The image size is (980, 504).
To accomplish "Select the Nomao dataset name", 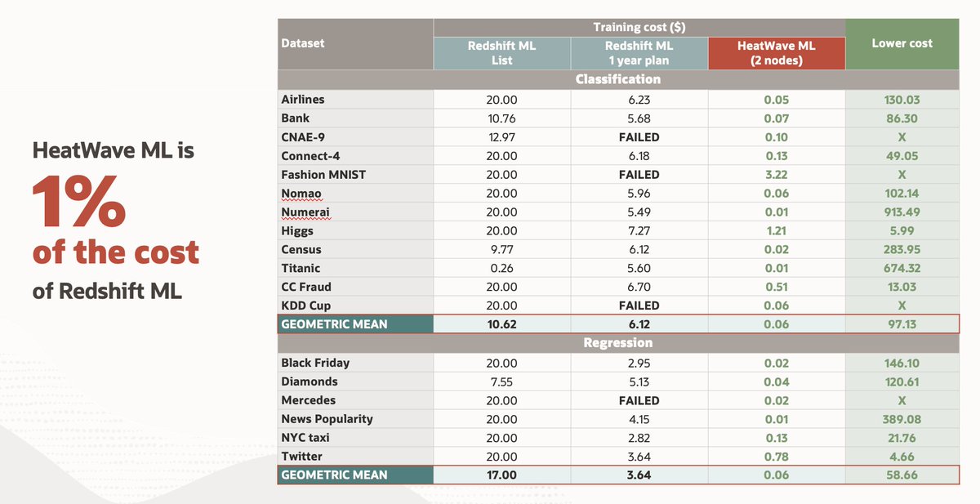I will 301,194.
